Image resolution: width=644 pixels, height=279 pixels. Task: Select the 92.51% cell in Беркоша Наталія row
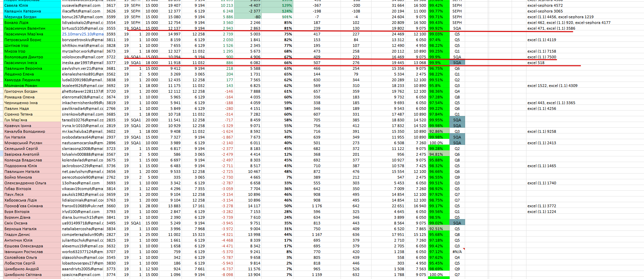pyautogui.click(x=439, y=229)
